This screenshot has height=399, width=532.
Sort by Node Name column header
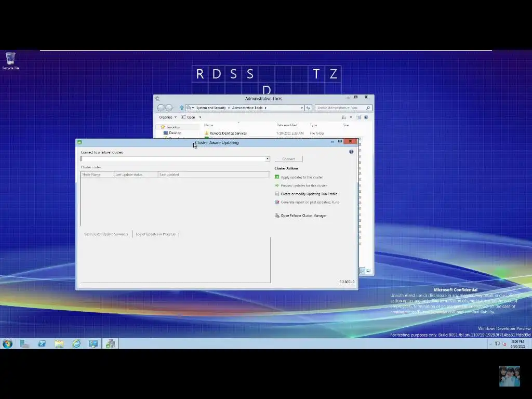click(x=97, y=175)
